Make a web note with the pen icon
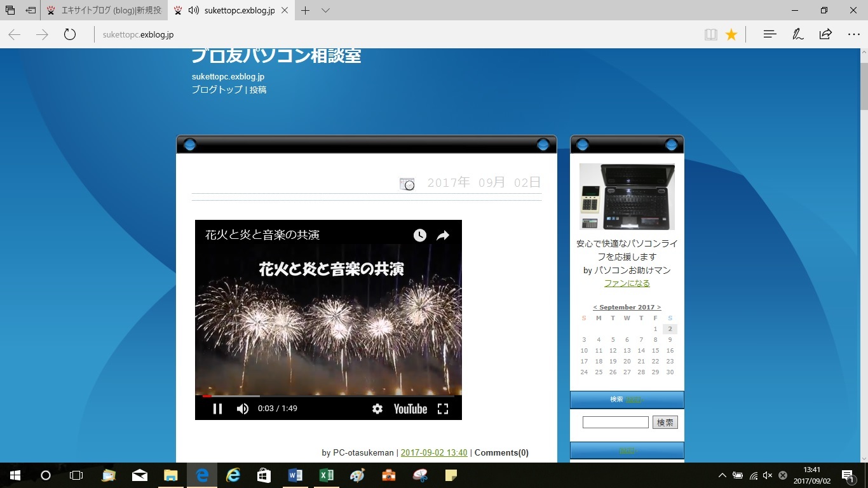Screen dimensions: 868x488 point(797,34)
